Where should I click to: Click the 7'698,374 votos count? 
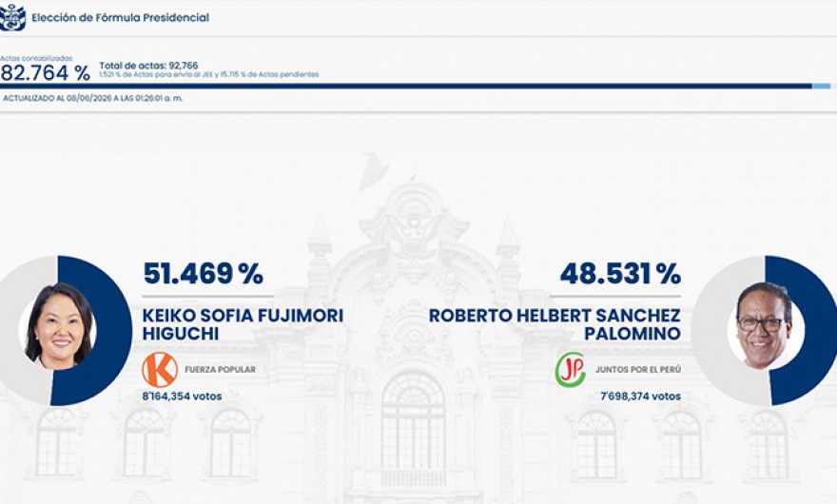pyautogui.click(x=640, y=397)
